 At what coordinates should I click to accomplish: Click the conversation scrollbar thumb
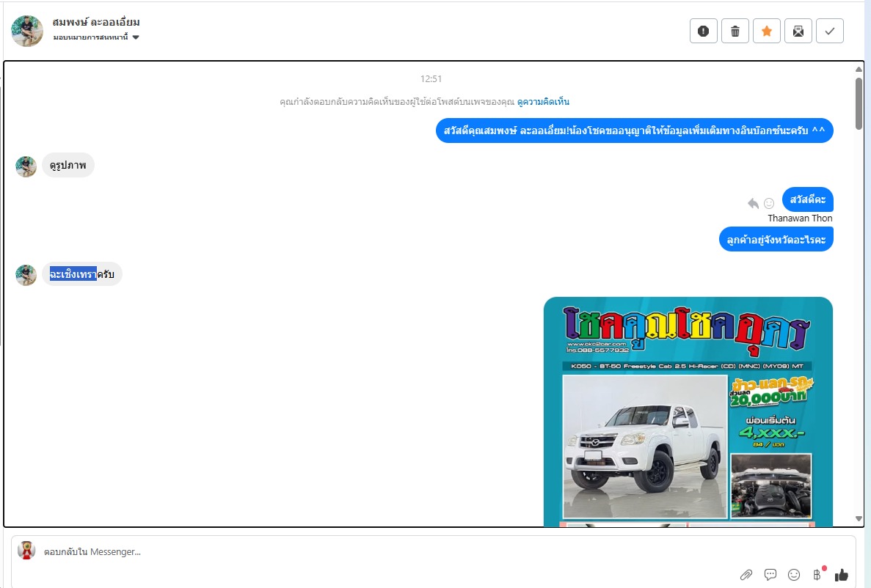(x=859, y=104)
